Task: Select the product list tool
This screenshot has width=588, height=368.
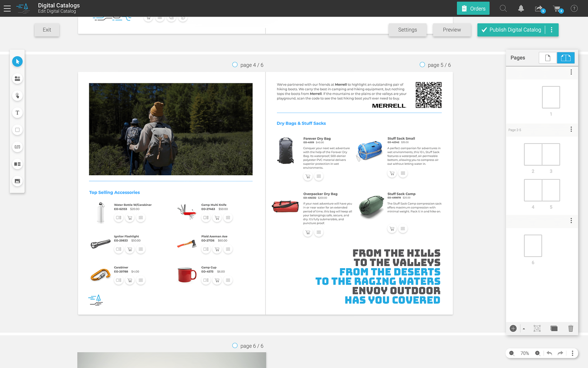Action: click(17, 78)
